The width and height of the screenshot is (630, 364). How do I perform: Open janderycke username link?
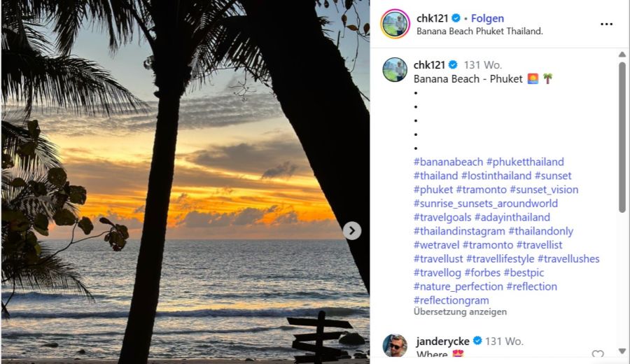pyautogui.click(x=442, y=341)
